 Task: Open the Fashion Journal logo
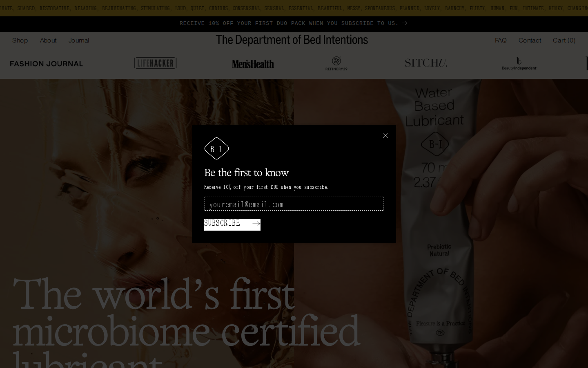coord(47,64)
